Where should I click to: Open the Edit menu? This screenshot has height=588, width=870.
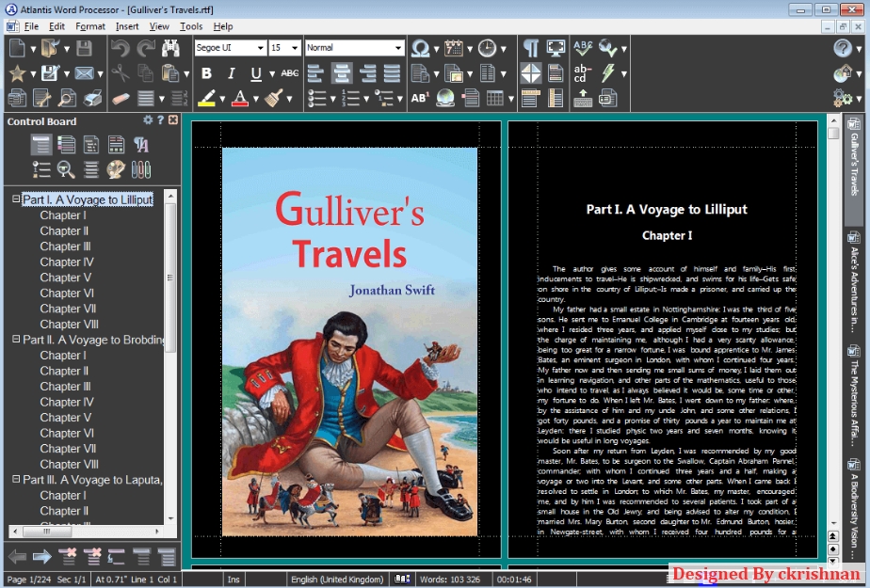coord(56,26)
